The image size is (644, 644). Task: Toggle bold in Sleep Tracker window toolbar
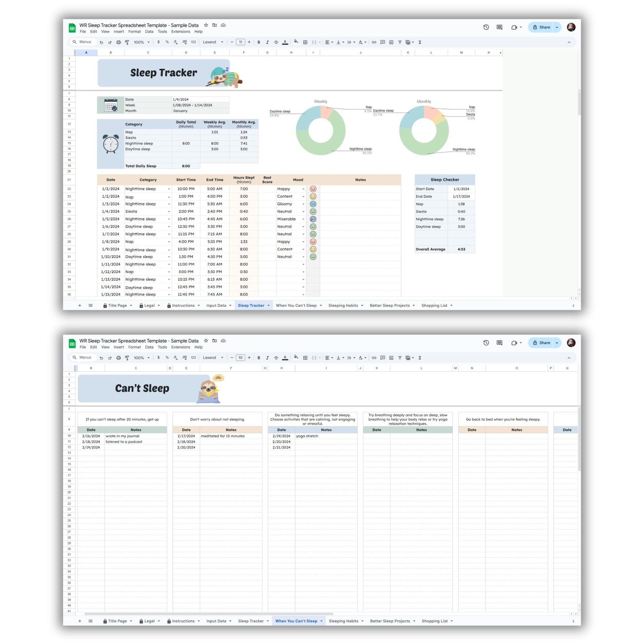point(259,42)
